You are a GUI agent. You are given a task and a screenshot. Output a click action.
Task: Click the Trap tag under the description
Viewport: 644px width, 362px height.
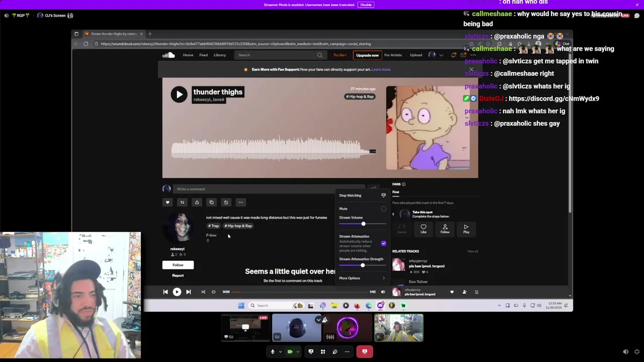(214, 226)
